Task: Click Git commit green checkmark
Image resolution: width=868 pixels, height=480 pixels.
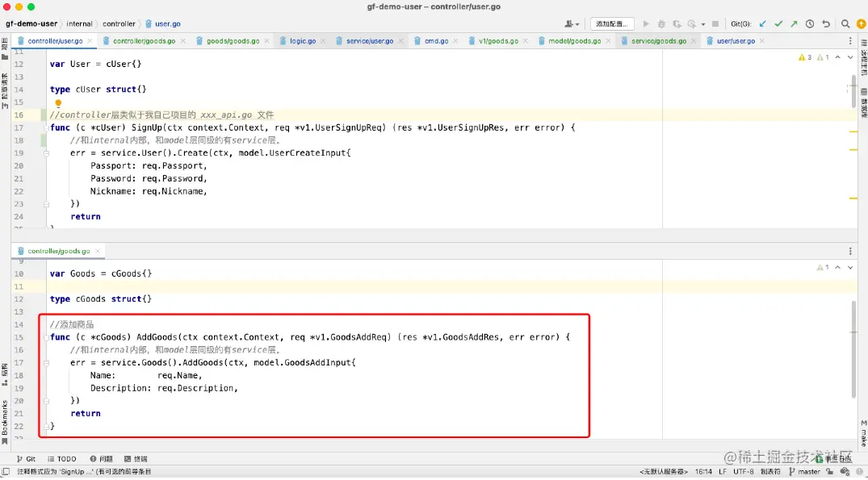Action: 779,23
